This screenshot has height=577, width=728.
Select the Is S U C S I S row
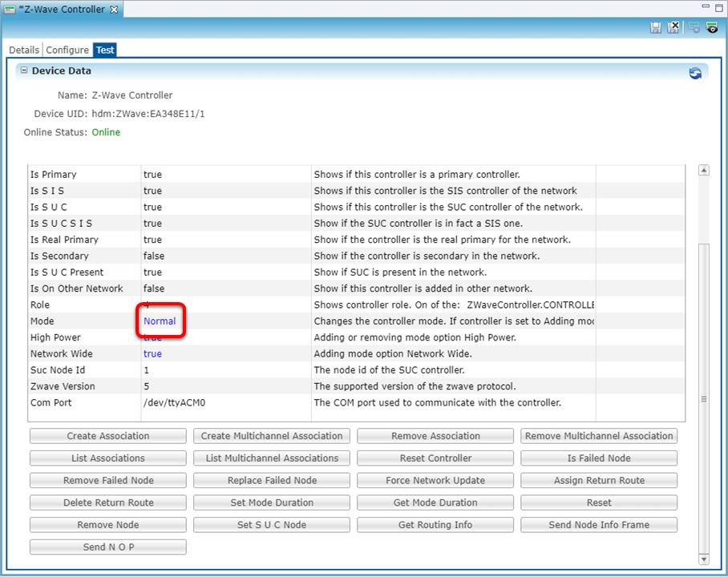tap(357, 224)
